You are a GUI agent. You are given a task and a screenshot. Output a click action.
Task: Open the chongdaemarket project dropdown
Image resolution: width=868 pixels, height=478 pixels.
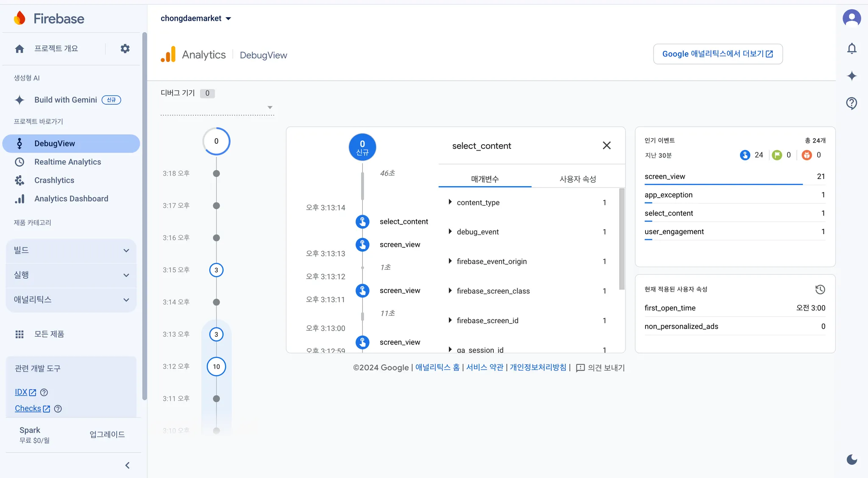click(196, 18)
